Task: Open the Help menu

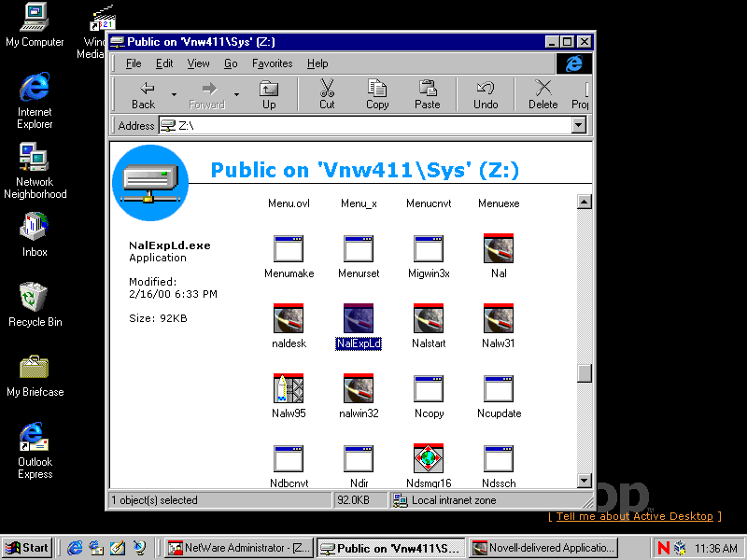Action: (x=317, y=63)
